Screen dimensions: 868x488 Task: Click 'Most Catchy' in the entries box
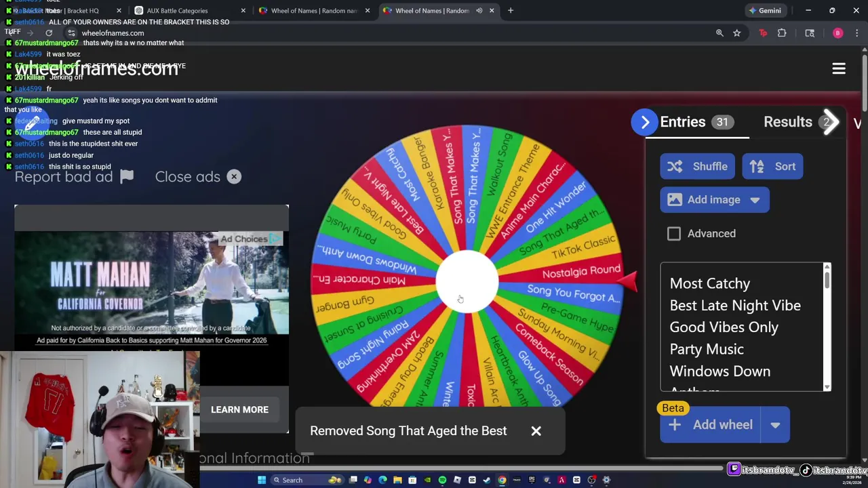(x=709, y=284)
